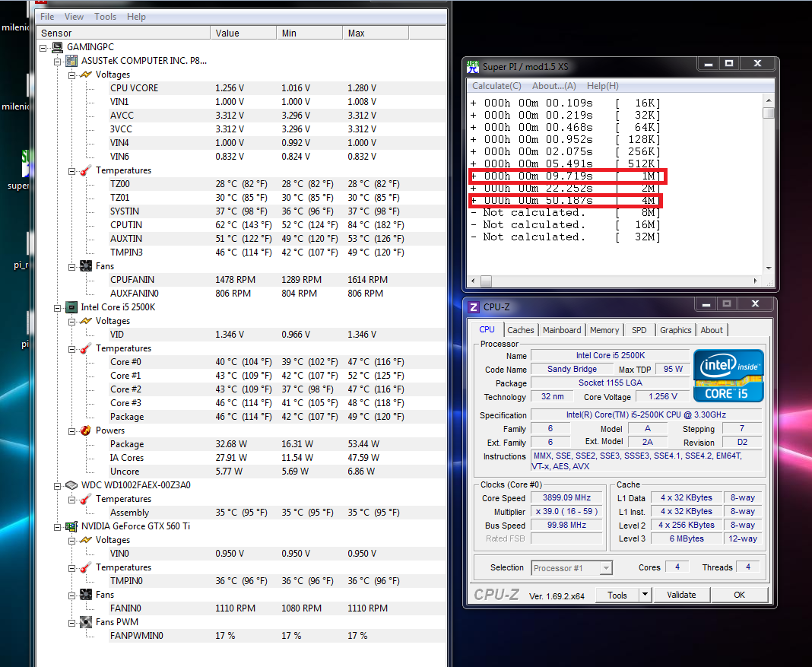Click the CPU-Z purple Z title icon
812x667 pixels.
click(473, 307)
